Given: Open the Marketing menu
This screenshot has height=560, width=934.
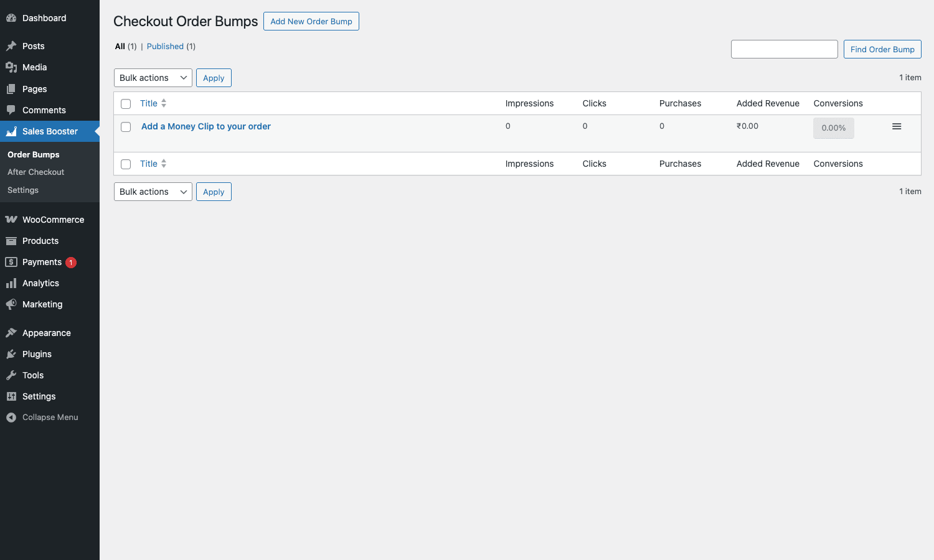Looking at the screenshot, I should coord(50,304).
